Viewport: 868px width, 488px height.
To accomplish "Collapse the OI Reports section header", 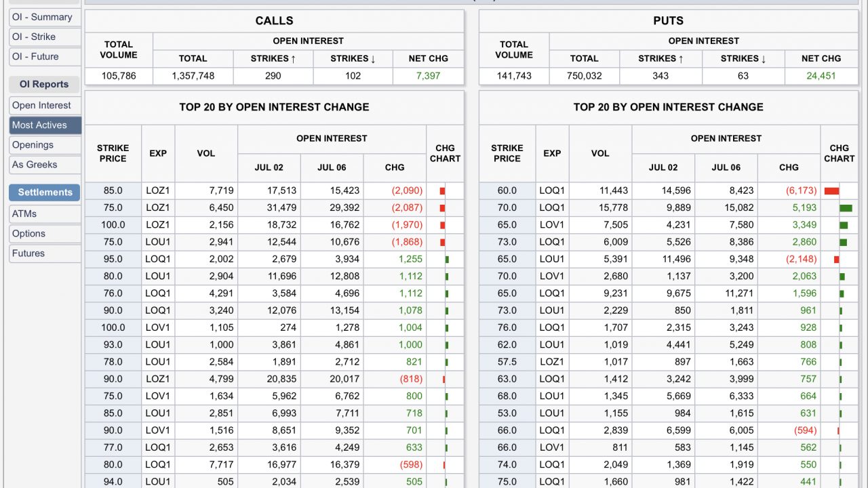I will tap(44, 85).
